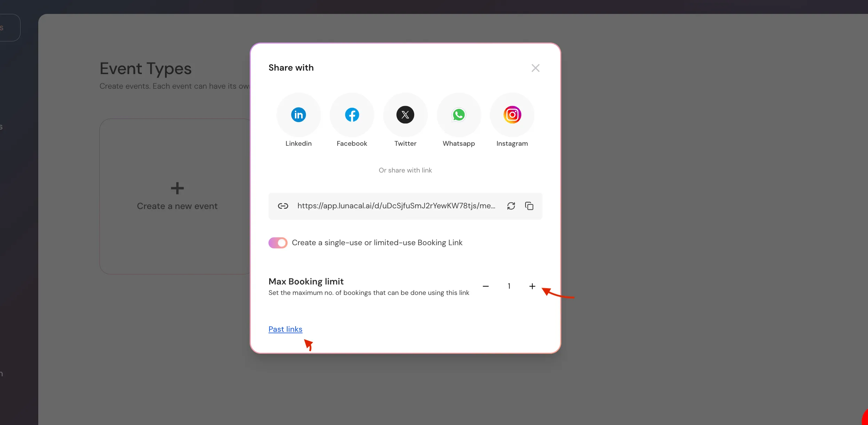Screen dimensions: 868x425
Task: Click the max booking limit value
Action: tap(509, 286)
